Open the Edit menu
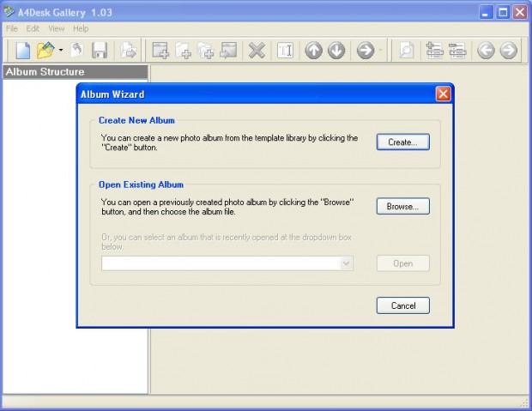Viewport: 532px width, 411px height. [x=33, y=28]
